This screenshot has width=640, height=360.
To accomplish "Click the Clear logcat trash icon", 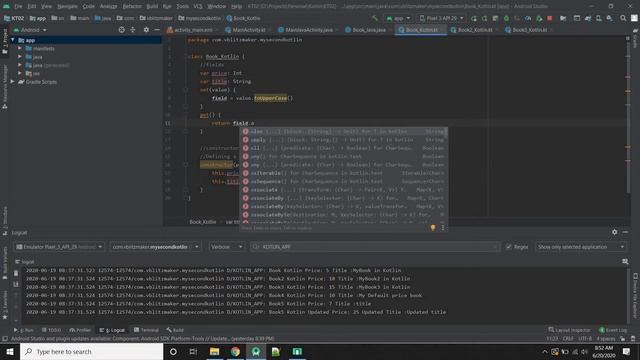I will 16,273.
